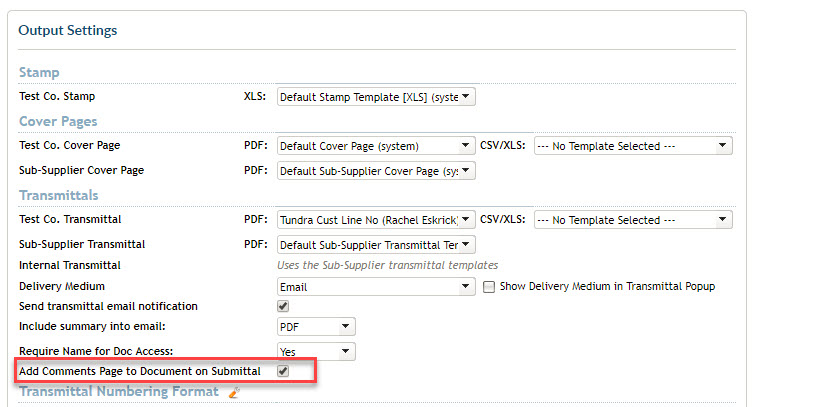Enable Show Delivery Medium in Transmittal Popup
The width and height of the screenshot is (817, 407).
(x=489, y=287)
